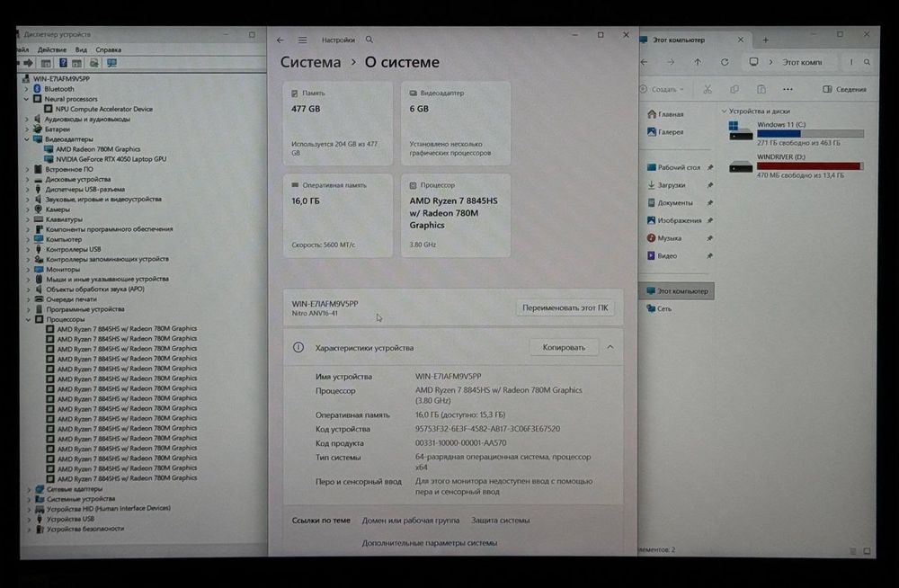Viewport: 899px width, 588px height.
Task: Open the Защита системы link
Action: (x=501, y=521)
